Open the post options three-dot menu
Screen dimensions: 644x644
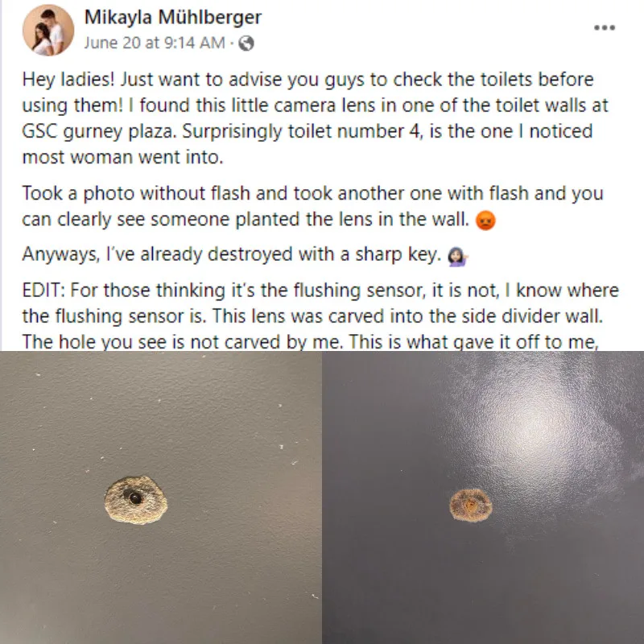tap(605, 27)
